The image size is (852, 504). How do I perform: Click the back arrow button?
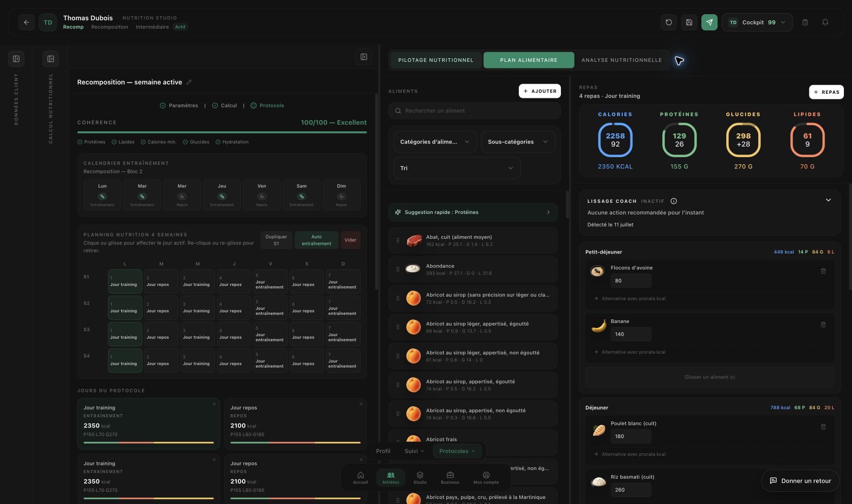tap(26, 22)
